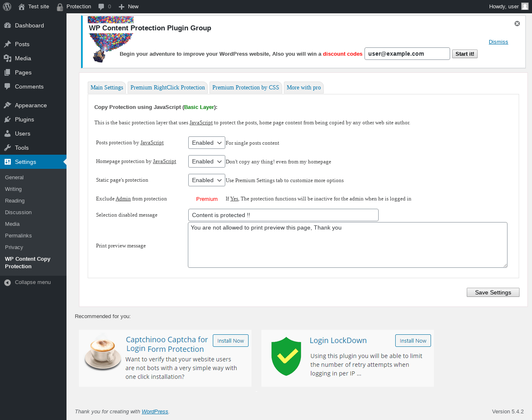Screen dimensions: 532x420
Task: Install the Captchinoo Captcha plugin now
Action: (231, 341)
